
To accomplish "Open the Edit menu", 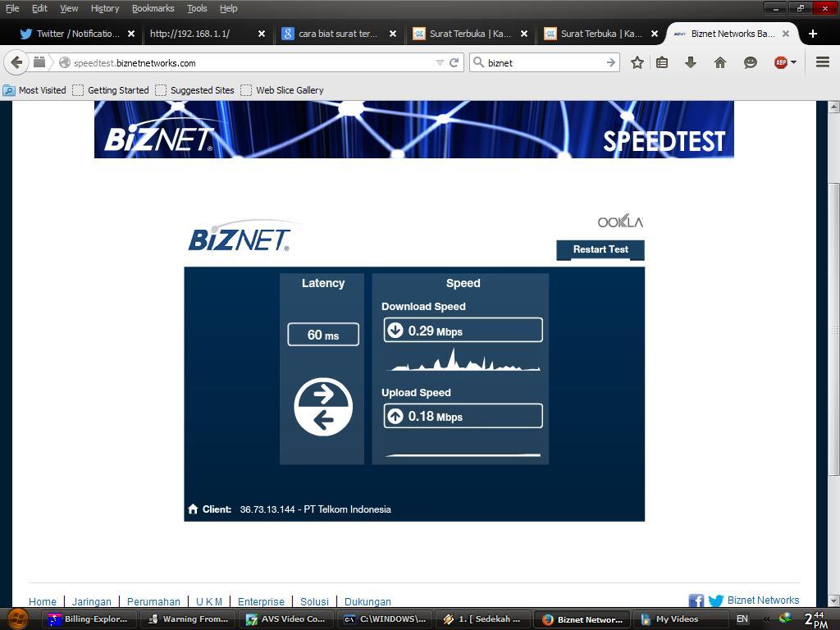I will [39, 8].
